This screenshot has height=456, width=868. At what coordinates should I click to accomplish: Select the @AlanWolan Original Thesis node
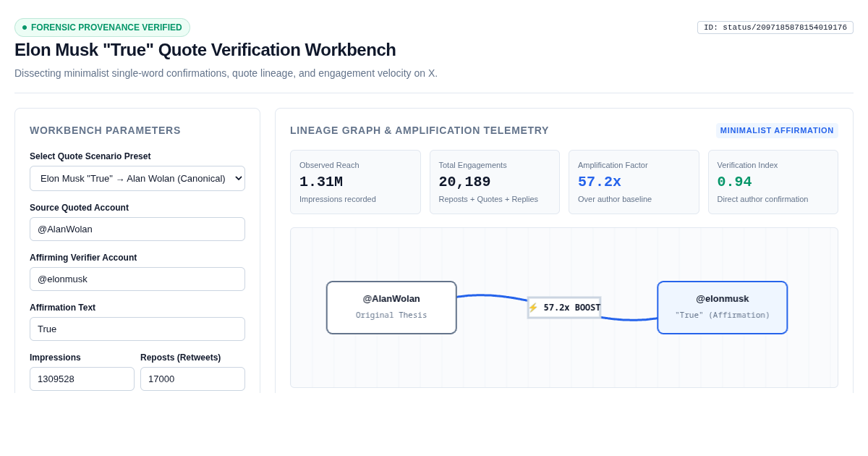tap(391, 308)
